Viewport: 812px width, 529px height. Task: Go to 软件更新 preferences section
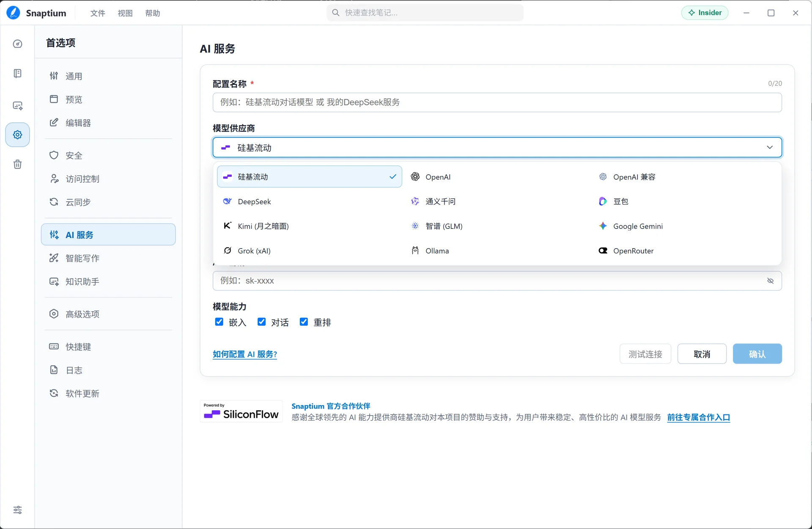(x=108, y=394)
